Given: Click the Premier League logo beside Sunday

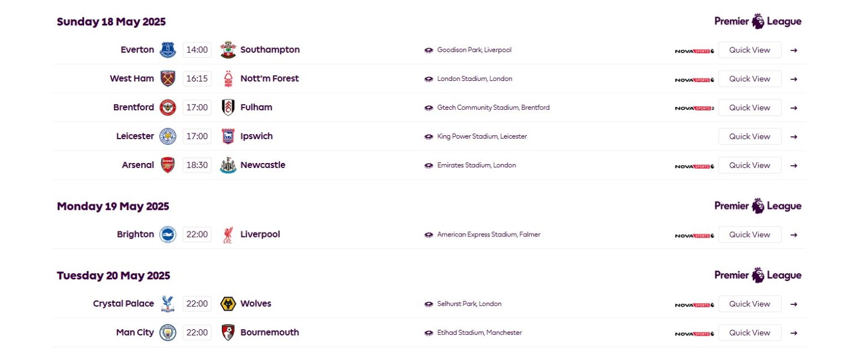Looking at the screenshot, I should pyautogui.click(x=758, y=21).
